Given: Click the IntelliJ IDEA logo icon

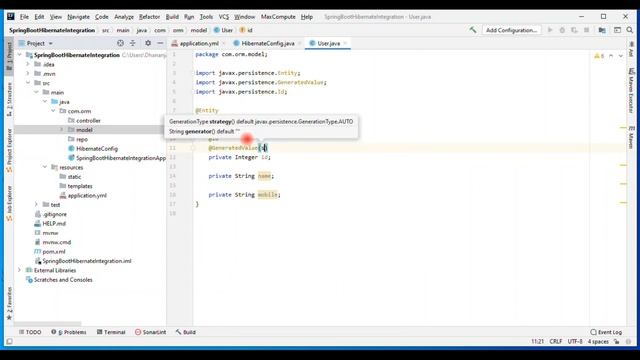Looking at the screenshot, I should click(11, 16).
